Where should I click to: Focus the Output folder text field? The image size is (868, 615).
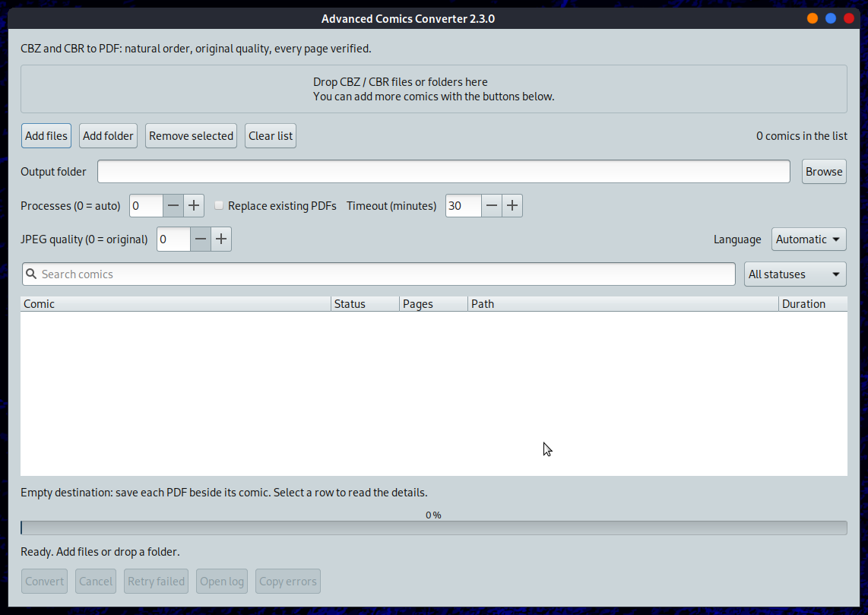(443, 172)
